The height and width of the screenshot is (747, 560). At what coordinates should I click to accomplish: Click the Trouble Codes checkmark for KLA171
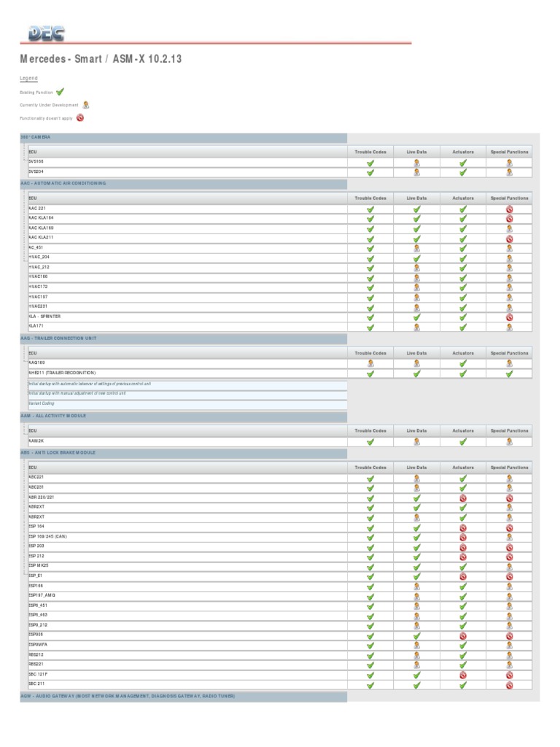click(x=370, y=328)
